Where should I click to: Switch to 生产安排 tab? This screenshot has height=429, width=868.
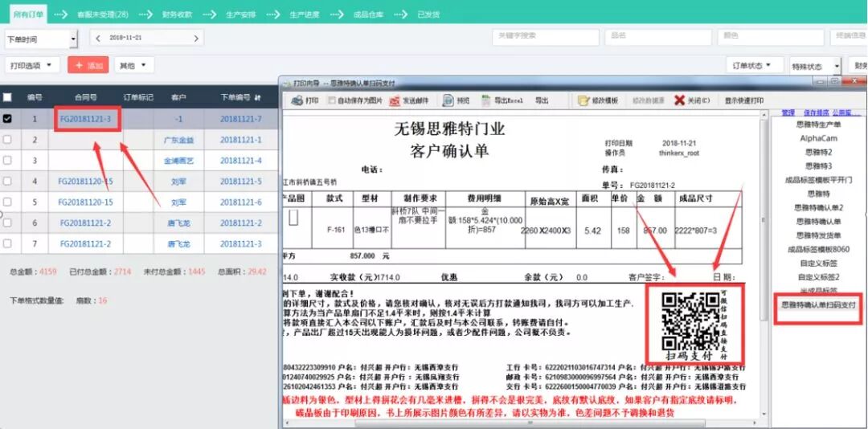(241, 14)
